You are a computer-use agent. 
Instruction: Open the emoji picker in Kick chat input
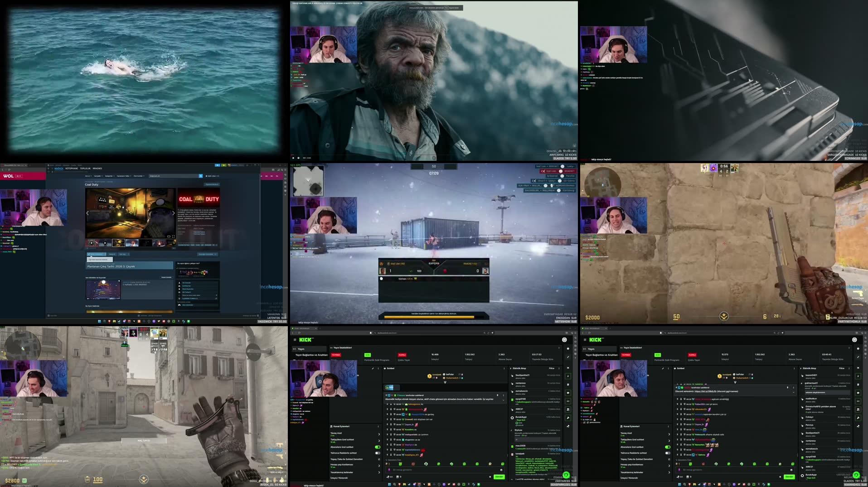point(501,470)
